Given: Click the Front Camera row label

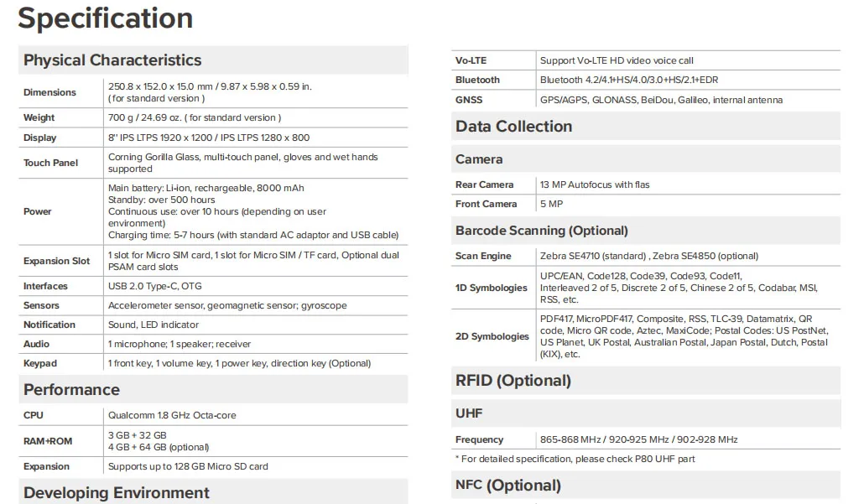Looking at the screenshot, I should click(486, 204).
